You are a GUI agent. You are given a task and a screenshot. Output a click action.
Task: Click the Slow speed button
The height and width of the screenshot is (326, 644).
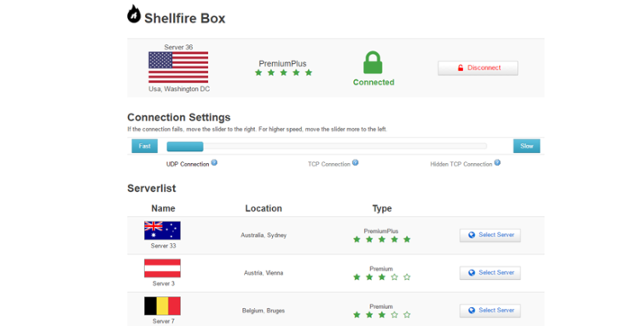526,146
